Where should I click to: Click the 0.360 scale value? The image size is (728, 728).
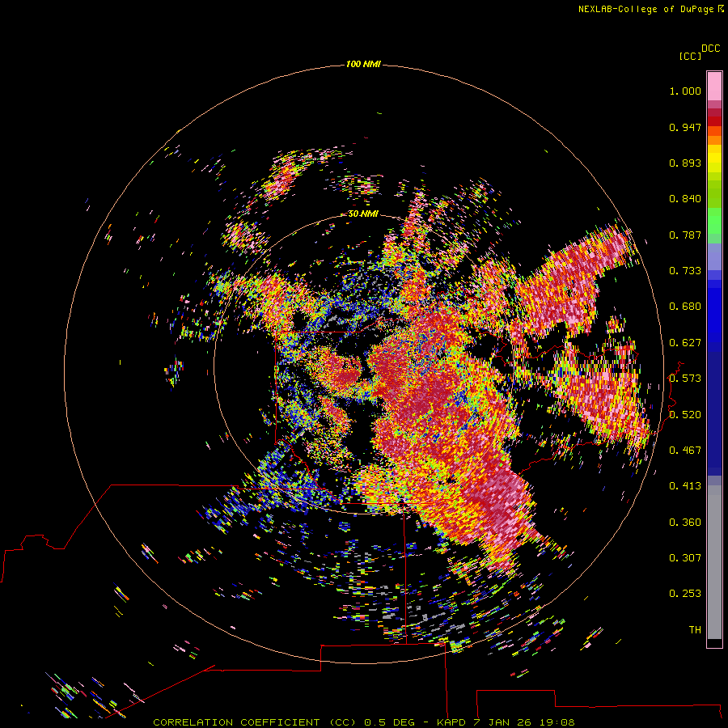(685, 523)
